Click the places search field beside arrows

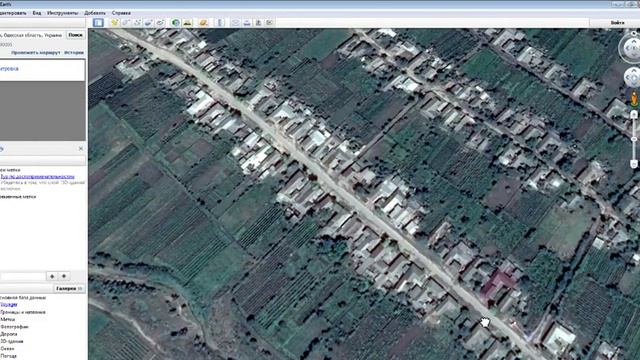(x=23, y=276)
